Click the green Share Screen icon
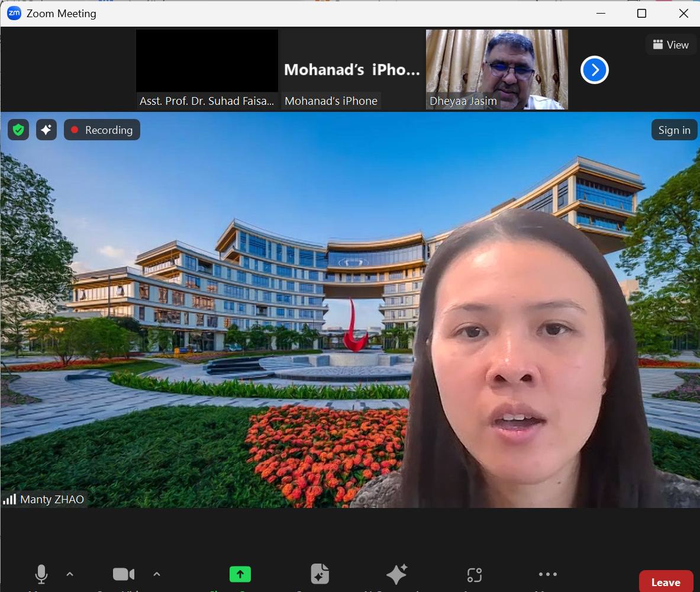Viewport: 700px width, 592px height. coord(240,574)
